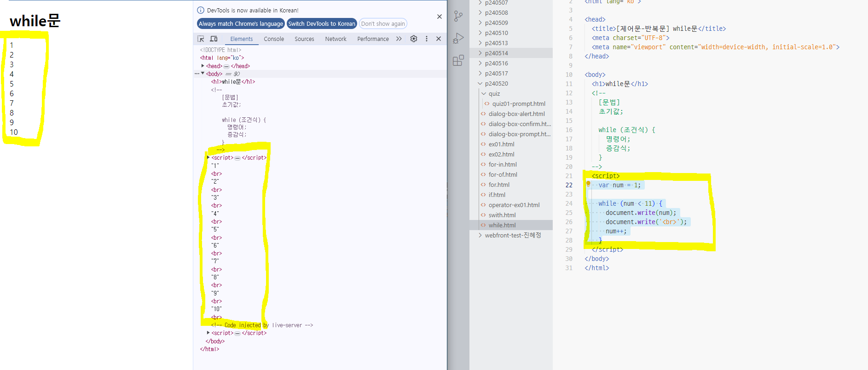This screenshot has height=370, width=868.
Task: Close the DevTools panel
Action: point(439,39)
